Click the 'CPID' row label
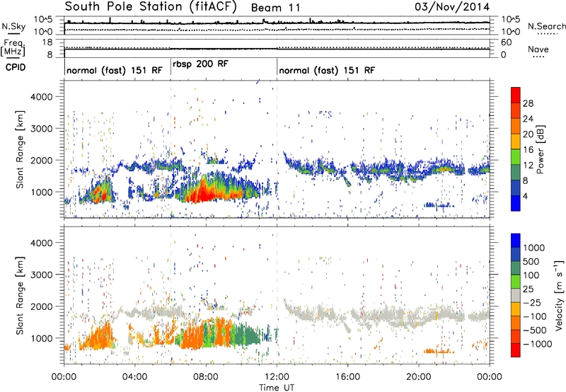 click(16, 67)
